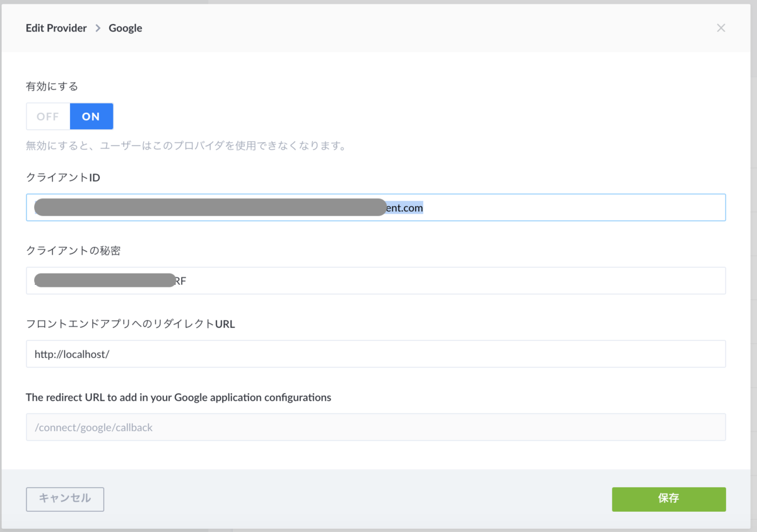Click the Google application redirect URL label
This screenshot has width=757, height=532.
click(x=179, y=397)
